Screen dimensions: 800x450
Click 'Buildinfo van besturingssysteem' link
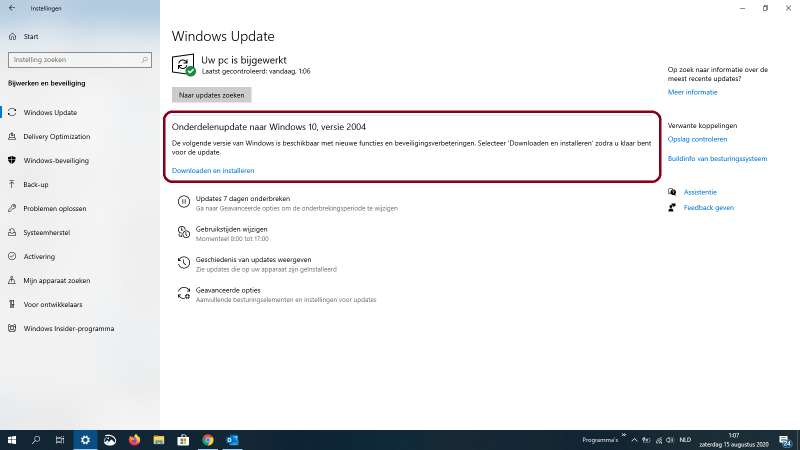717,159
